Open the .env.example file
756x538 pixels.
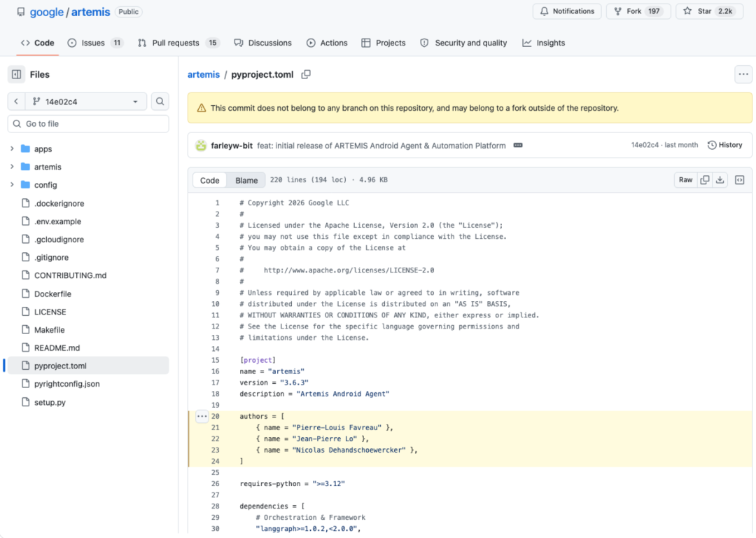tap(58, 221)
